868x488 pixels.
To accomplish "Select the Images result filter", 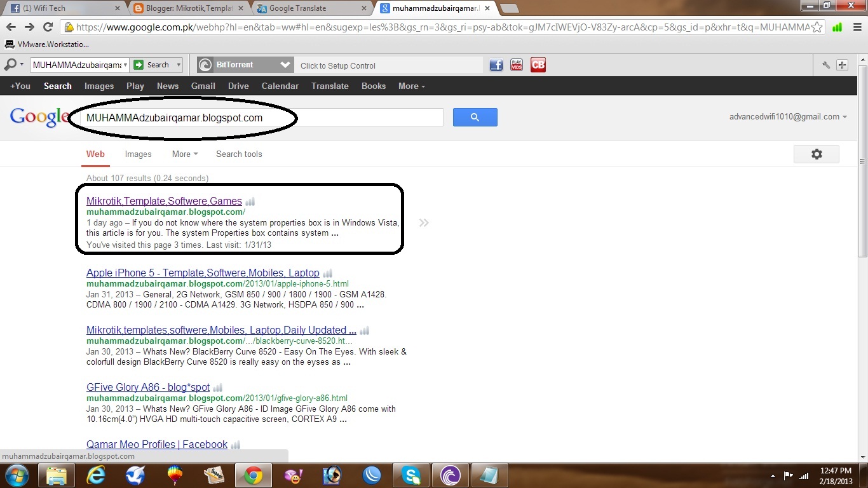I will pos(138,154).
